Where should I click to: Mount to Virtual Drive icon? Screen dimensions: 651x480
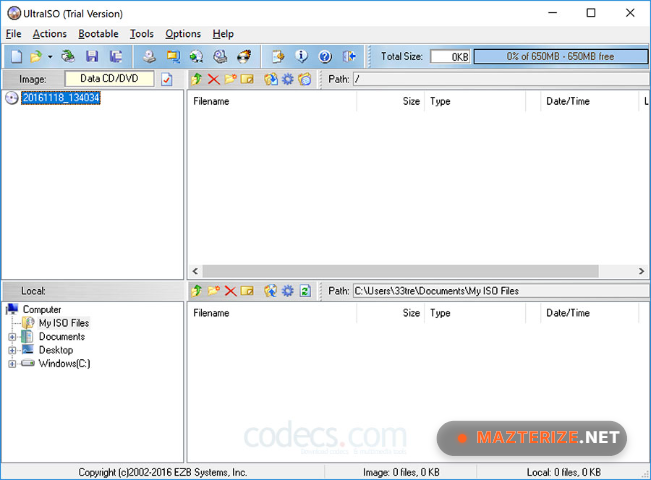coord(220,56)
